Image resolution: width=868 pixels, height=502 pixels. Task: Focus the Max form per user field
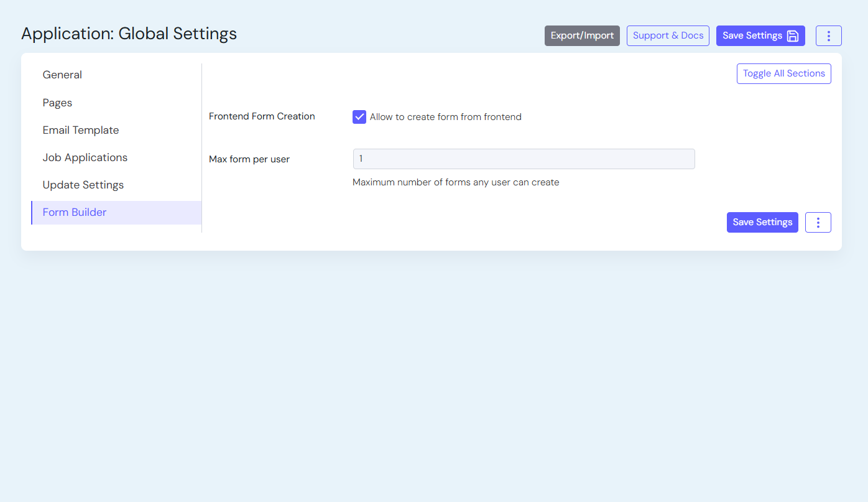524,159
